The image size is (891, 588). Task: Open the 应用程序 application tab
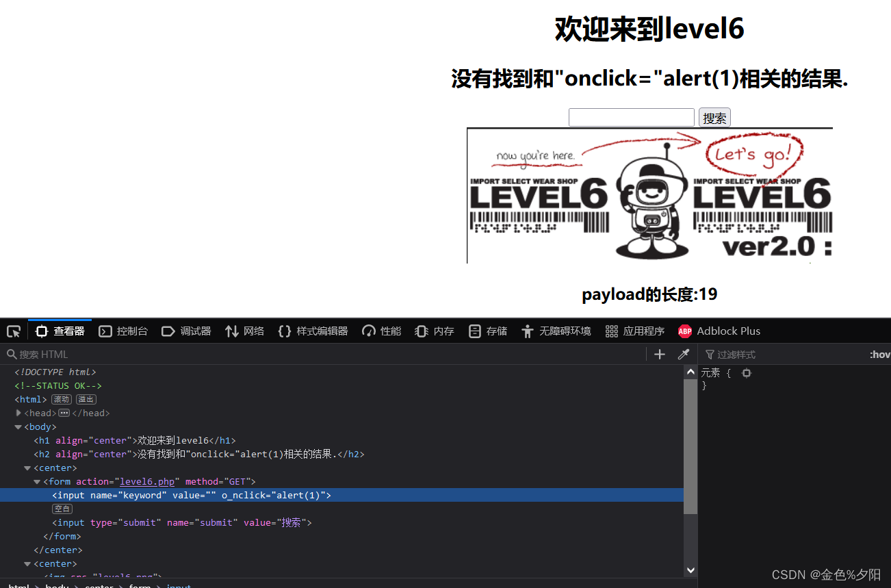(635, 331)
